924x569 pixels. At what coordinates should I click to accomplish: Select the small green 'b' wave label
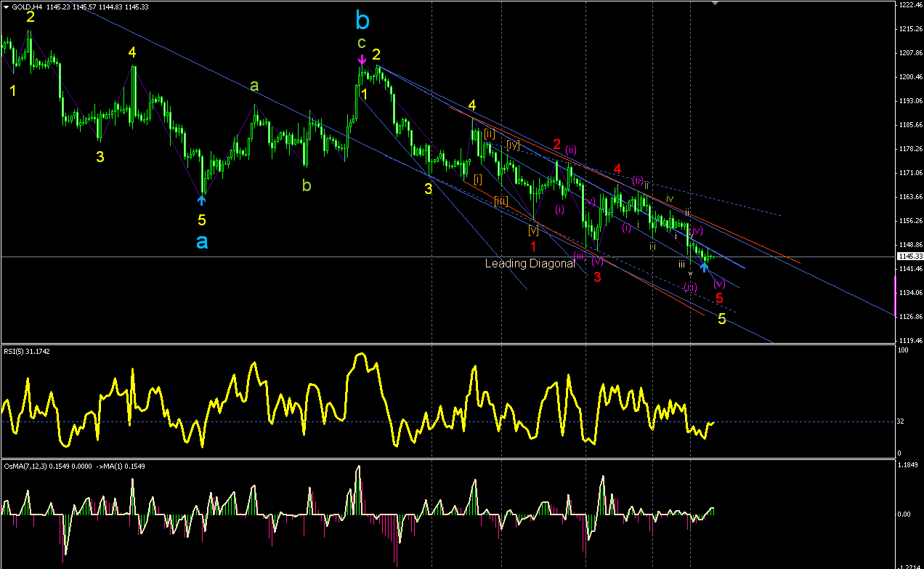click(307, 185)
